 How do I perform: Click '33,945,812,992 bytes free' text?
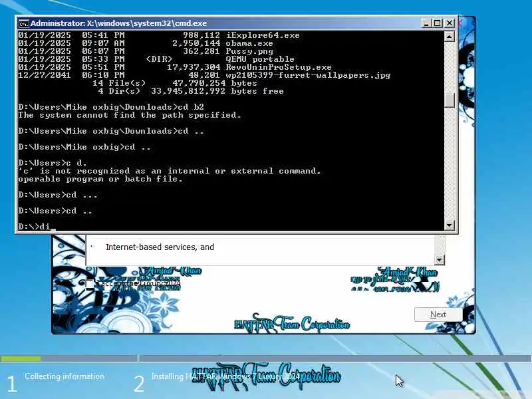(x=217, y=91)
